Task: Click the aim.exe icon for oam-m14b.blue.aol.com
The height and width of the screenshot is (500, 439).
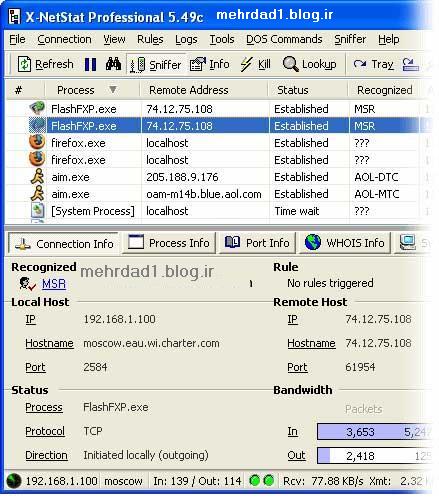Action: click(37, 193)
